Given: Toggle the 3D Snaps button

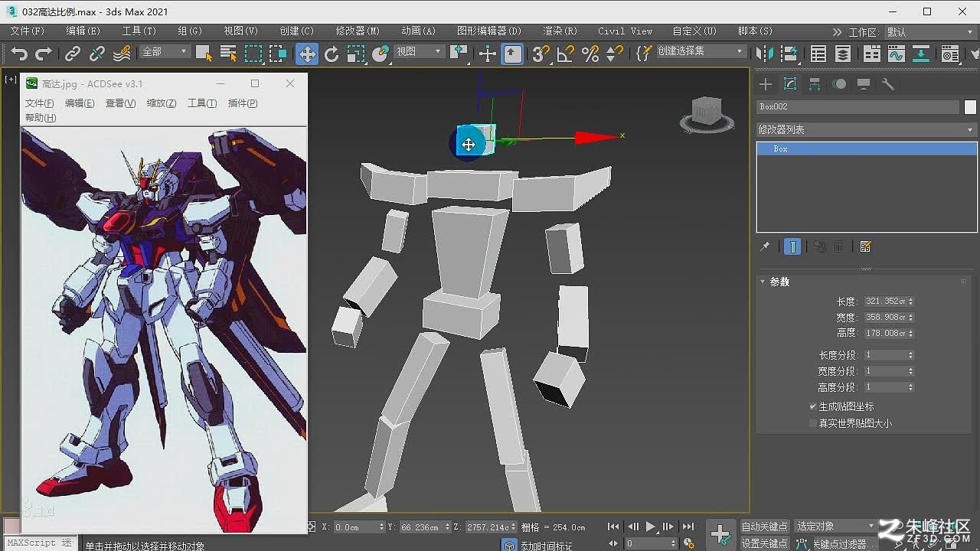Looking at the screenshot, I should tap(541, 54).
